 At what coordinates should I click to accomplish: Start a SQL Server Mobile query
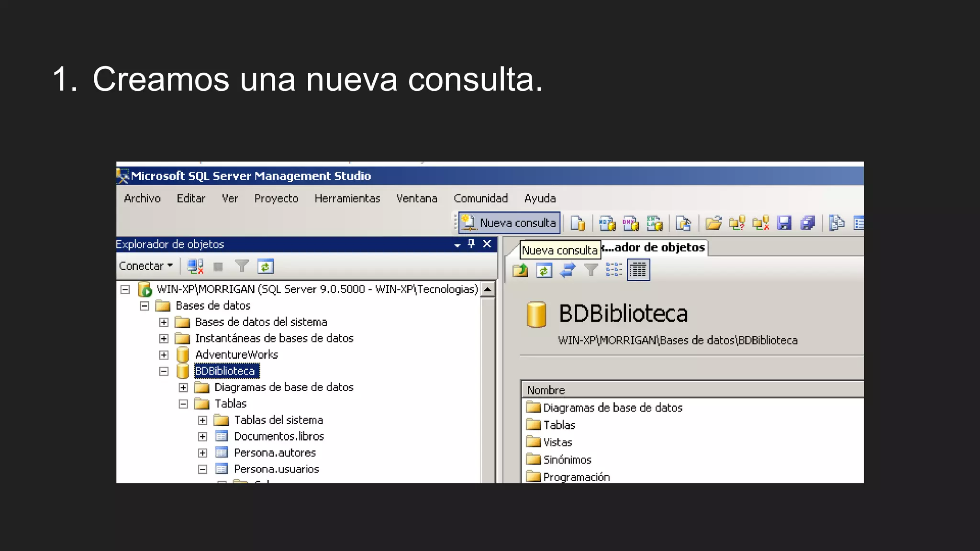click(683, 223)
